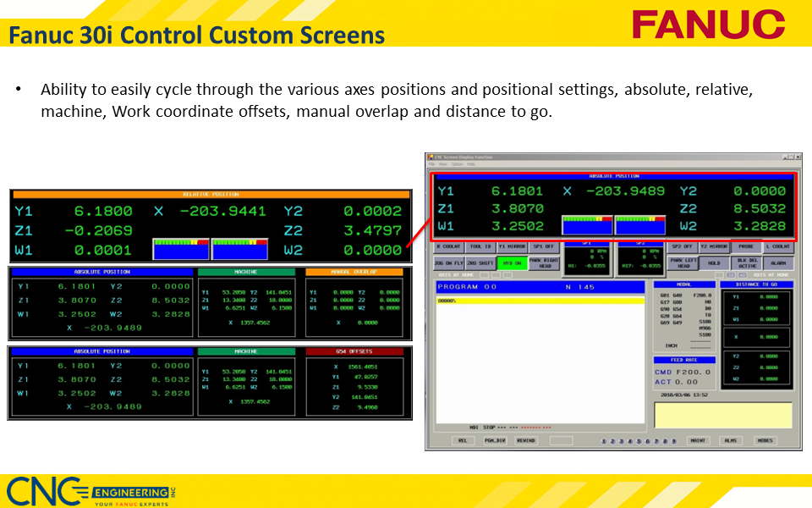Open the PGM_DIR program directory
The image size is (812, 508).
(496, 440)
